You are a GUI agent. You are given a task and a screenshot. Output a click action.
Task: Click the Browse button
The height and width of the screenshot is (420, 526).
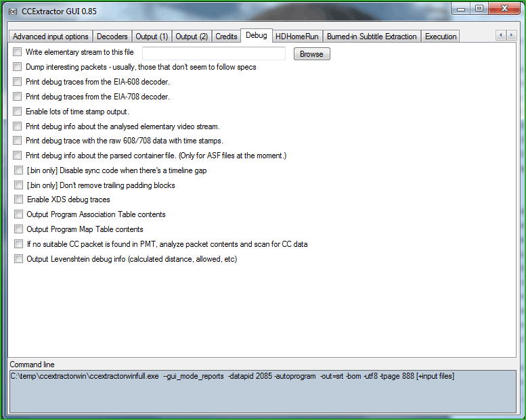pyautogui.click(x=311, y=54)
